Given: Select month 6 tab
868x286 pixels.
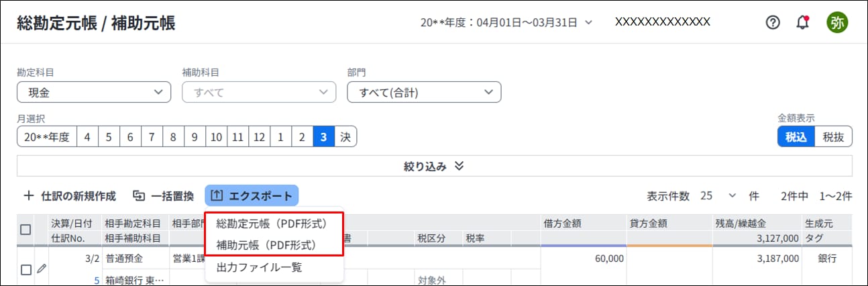Looking at the screenshot, I should pos(130,137).
